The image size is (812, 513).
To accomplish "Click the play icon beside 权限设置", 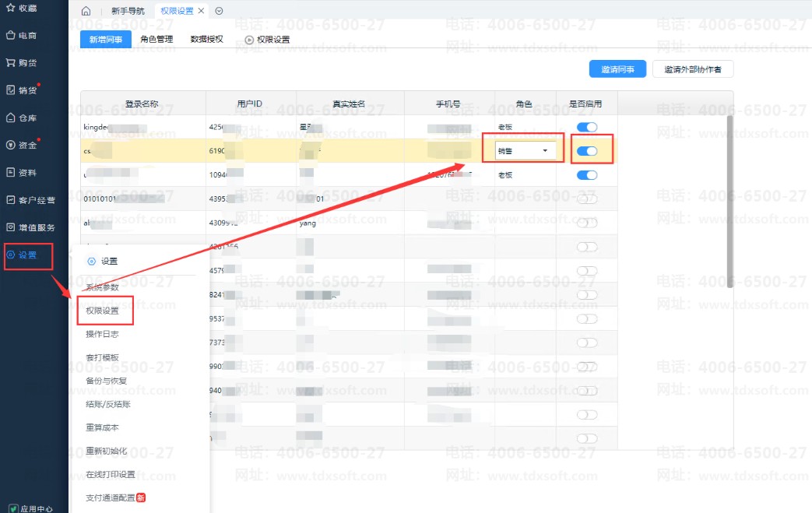I will coord(249,40).
